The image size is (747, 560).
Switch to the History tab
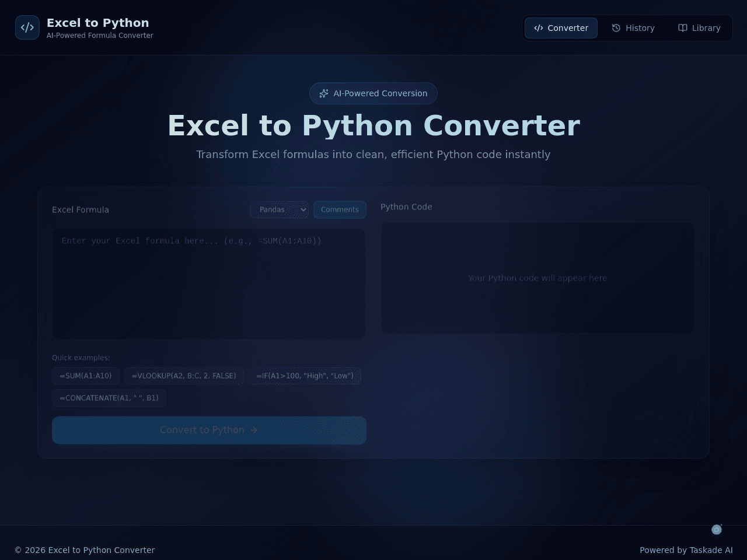pos(633,28)
